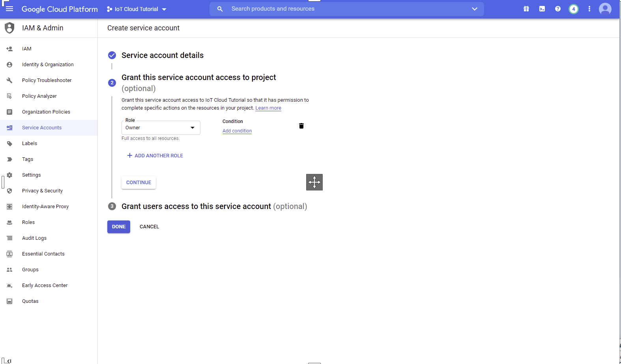
Task: Open the user account avatar
Action: pos(605,9)
